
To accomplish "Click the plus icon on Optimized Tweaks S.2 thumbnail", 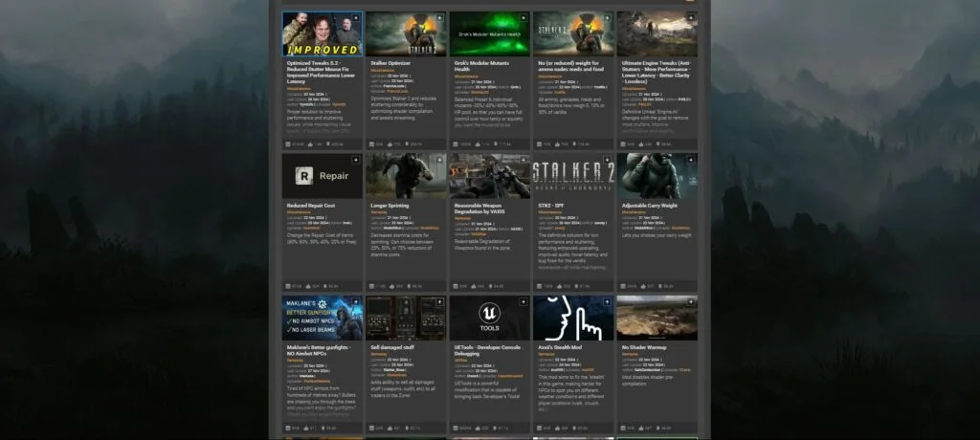I will pos(356,18).
